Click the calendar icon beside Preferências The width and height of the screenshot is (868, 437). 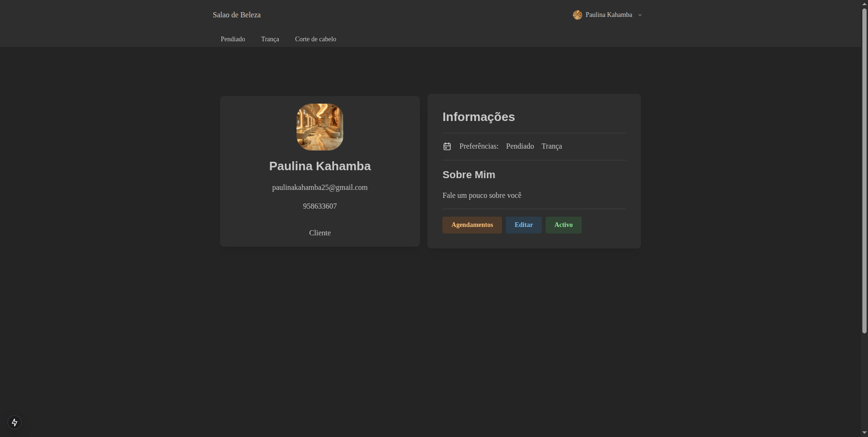tap(447, 146)
